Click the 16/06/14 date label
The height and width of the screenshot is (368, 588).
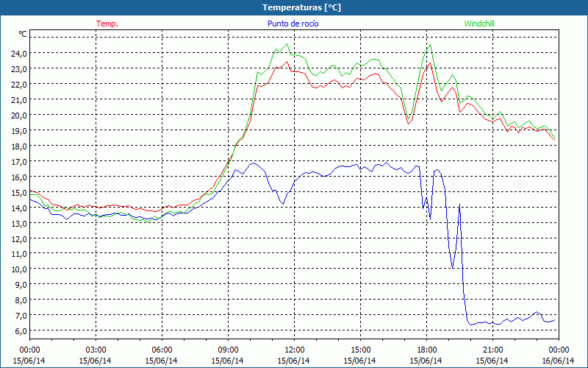(558, 361)
